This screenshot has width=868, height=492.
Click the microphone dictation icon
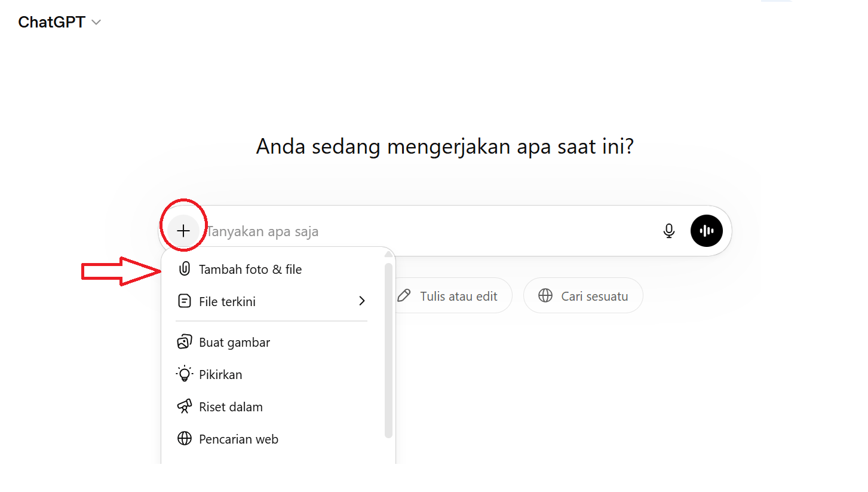pyautogui.click(x=669, y=231)
